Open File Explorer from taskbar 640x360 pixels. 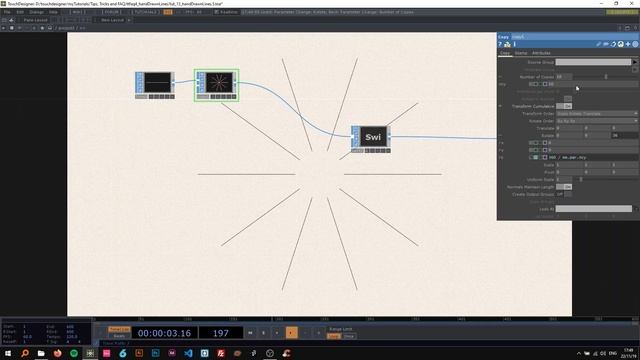[41, 353]
